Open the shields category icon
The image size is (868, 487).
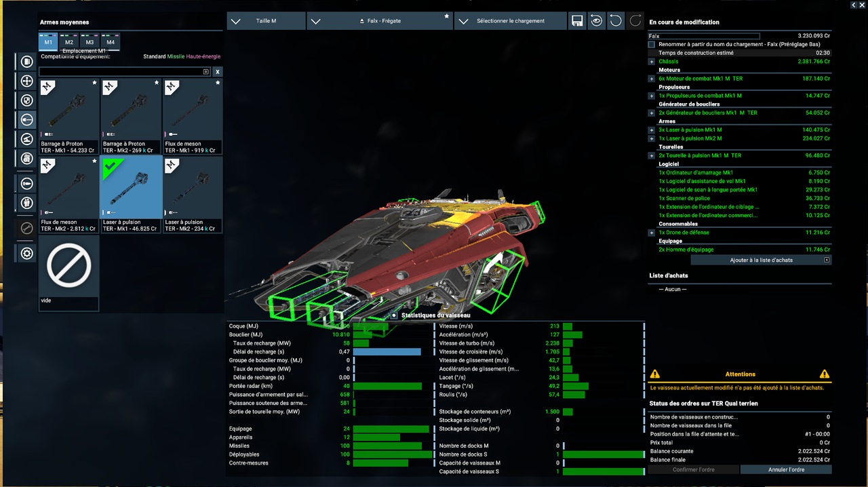26,100
